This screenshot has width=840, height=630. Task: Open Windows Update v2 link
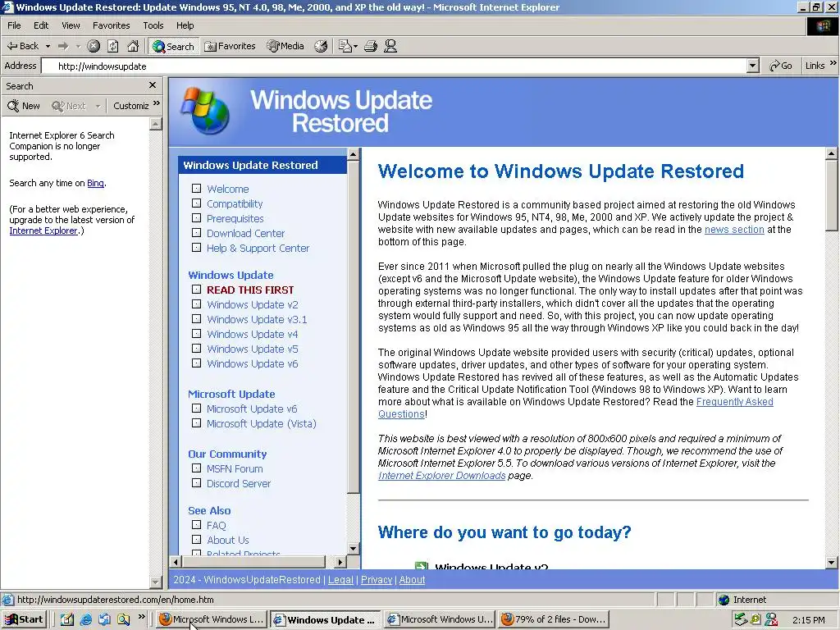click(253, 304)
